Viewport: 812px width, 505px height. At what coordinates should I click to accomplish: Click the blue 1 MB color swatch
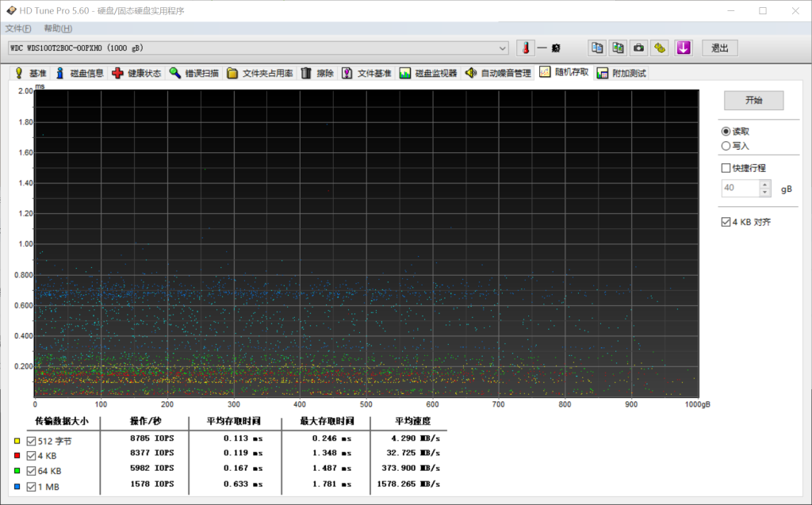(x=17, y=486)
